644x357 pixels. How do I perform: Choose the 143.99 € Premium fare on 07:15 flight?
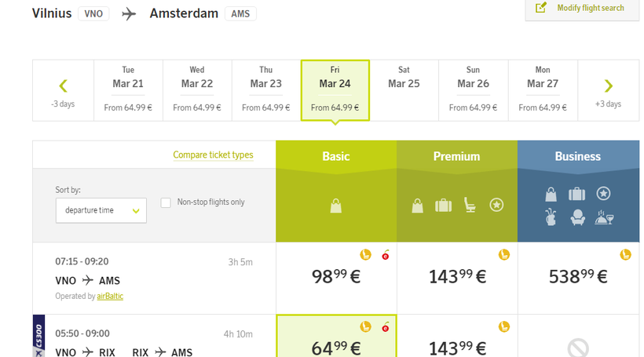457,277
